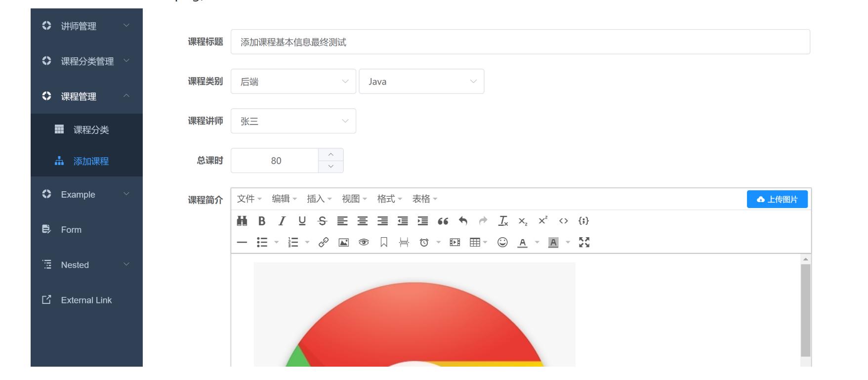Apply background highlight color button
Screen dimensions: 868x380
pyautogui.click(x=553, y=242)
